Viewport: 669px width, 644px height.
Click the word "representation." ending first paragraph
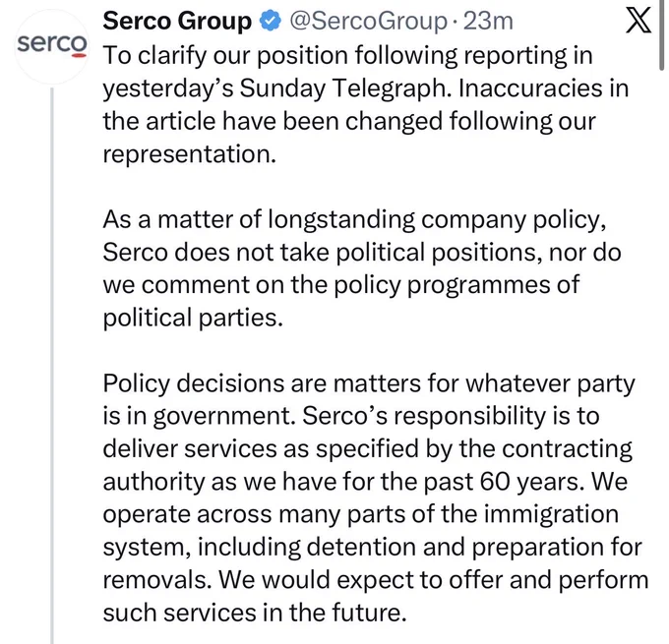pyautogui.click(x=190, y=154)
